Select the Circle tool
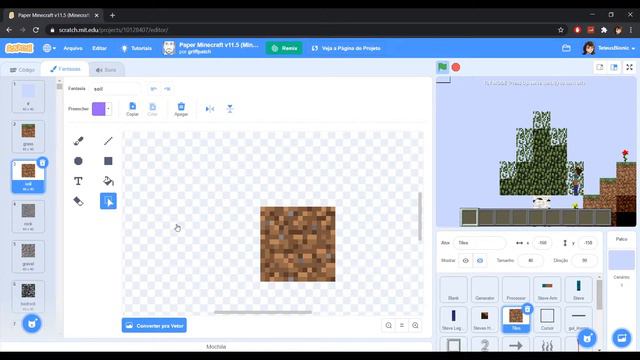Image resolution: width=640 pixels, height=360 pixels. click(x=78, y=161)
